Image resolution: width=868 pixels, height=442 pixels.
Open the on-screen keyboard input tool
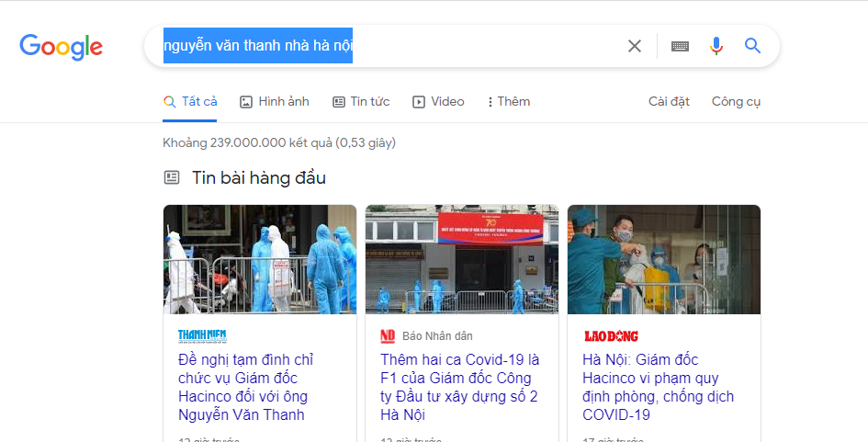(x=680, y=46)
